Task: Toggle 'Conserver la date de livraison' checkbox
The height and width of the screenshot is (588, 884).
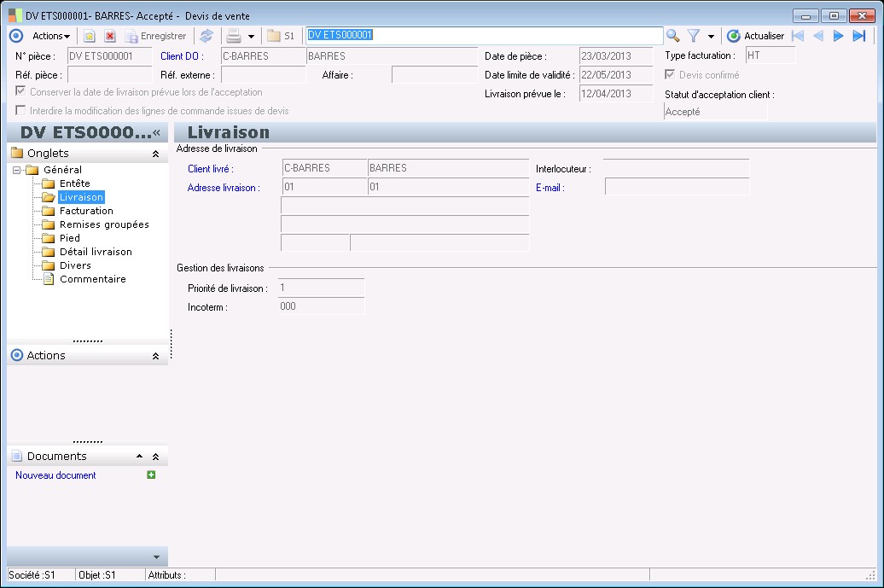Action: 20,92
